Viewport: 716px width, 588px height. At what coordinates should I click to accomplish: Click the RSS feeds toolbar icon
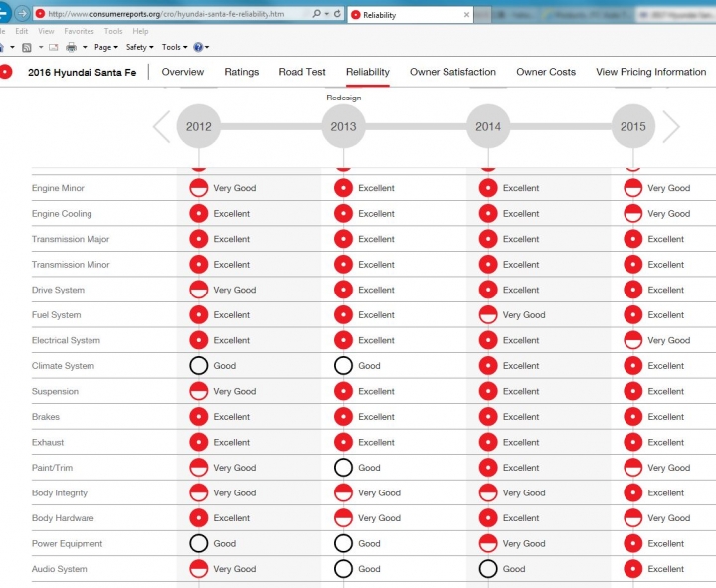pos(27,47)
